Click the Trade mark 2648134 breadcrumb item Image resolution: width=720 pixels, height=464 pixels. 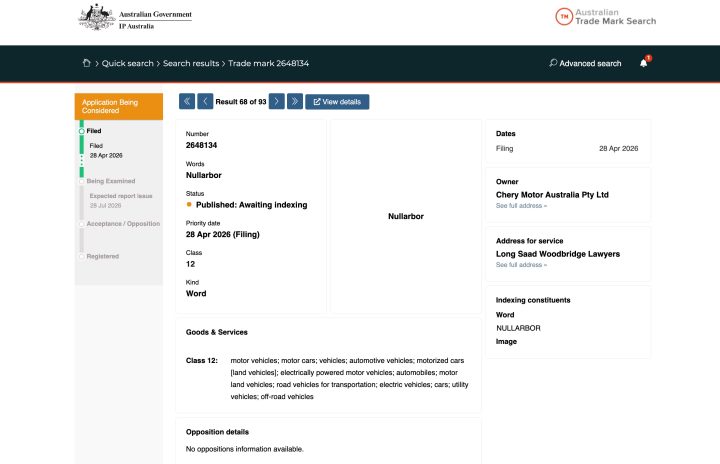pos(269,63)
